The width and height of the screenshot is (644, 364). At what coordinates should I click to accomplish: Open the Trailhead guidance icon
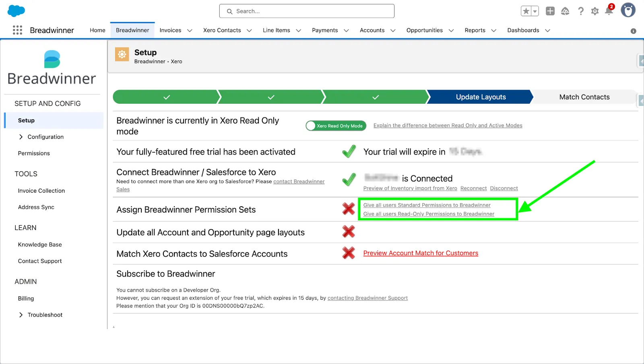pos(565,11)
